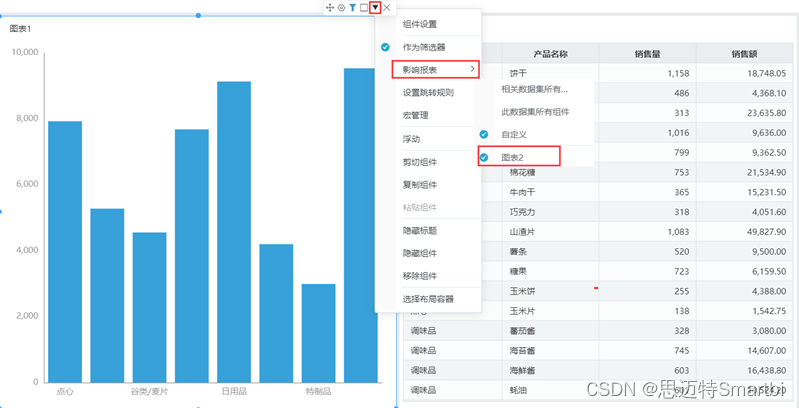Viewport: 799px width, 408px height.
Task: Open 宏管理 from the menu
Action: (x=415, y=116)
